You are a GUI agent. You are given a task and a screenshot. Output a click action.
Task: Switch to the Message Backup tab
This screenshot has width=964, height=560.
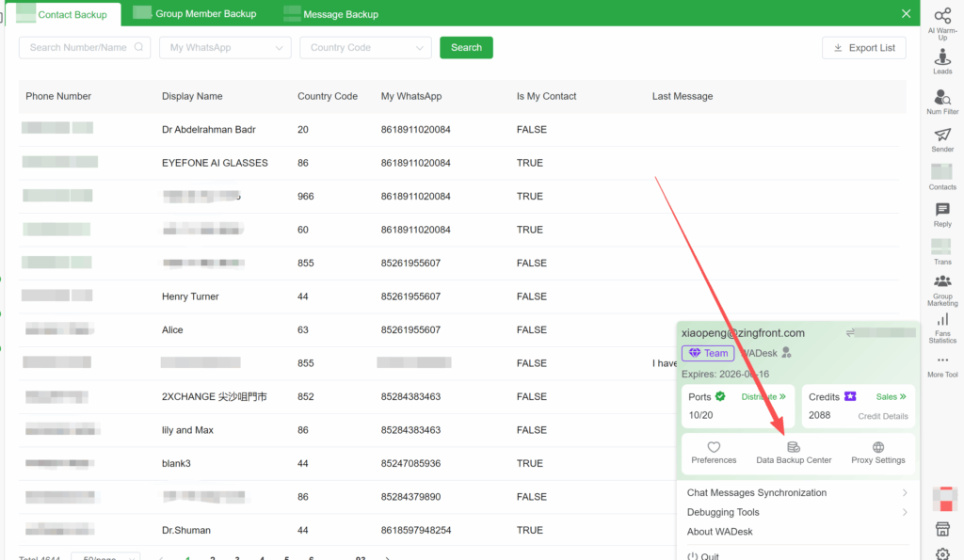[x=330, y=13]
